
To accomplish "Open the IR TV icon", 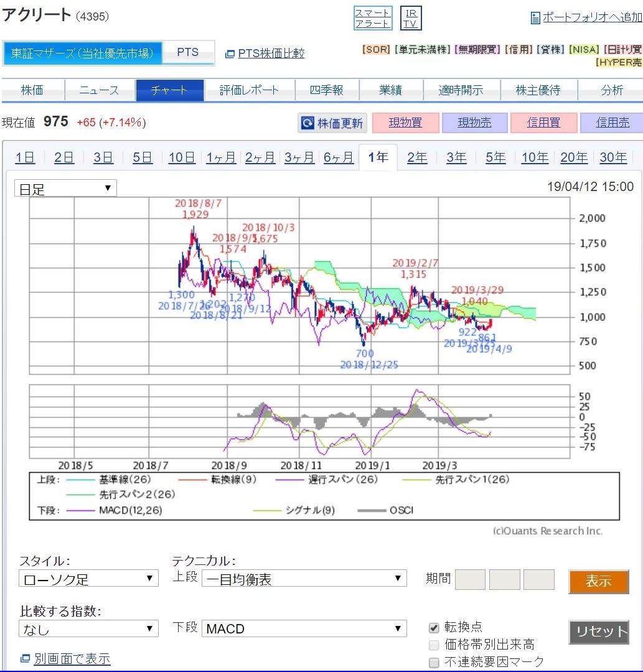I will click(410, 18).
